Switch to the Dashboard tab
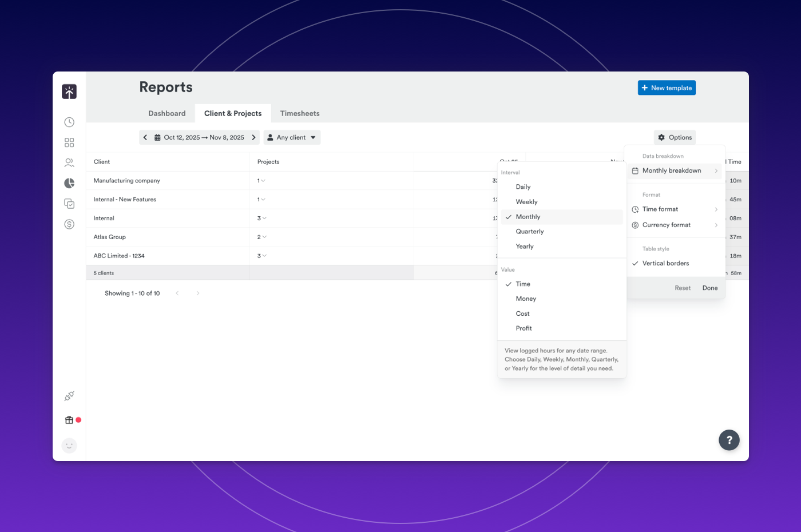 pos(166,113)
